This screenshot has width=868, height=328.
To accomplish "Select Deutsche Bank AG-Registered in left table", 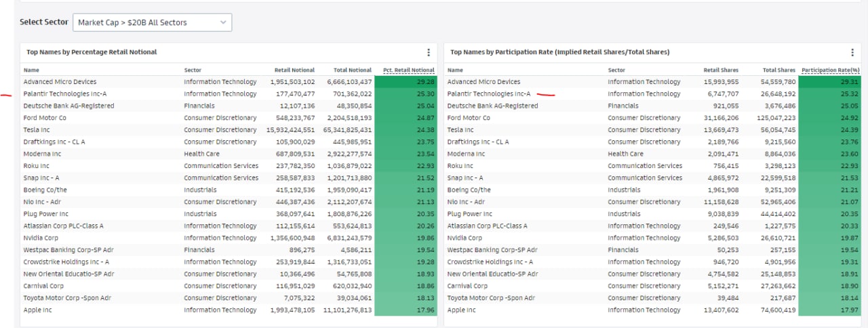I will (69, 106).
